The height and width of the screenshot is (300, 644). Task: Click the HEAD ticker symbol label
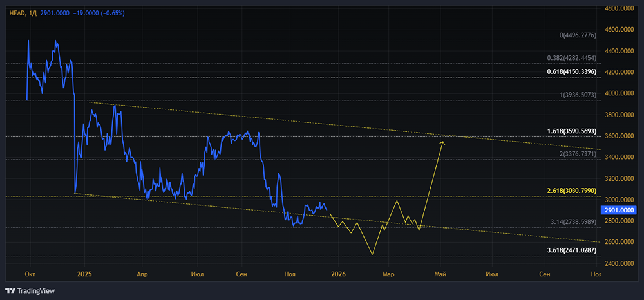[17, 13]
